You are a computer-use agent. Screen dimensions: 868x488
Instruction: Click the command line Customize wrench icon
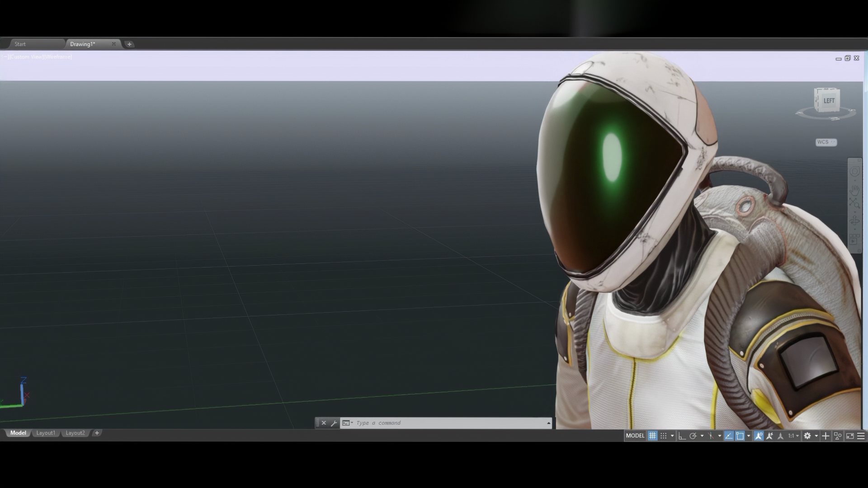pyautogui.click(x=334, y=423)
